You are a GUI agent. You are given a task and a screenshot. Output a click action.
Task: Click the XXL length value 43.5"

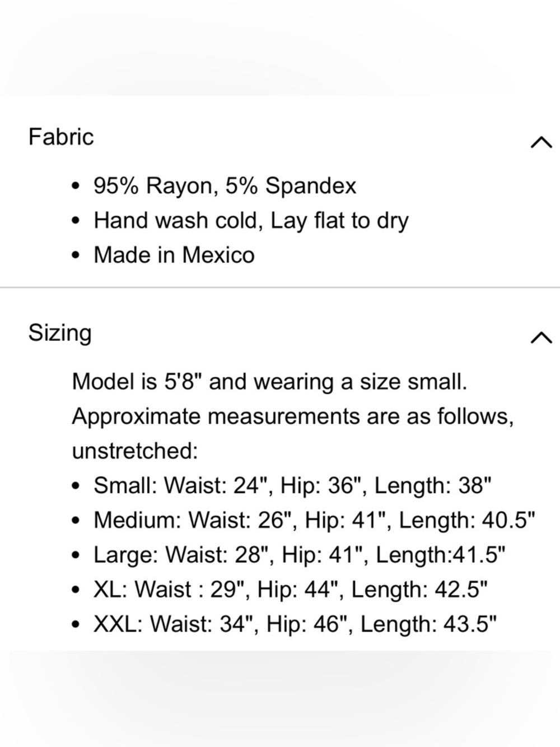tap(470, 625)
